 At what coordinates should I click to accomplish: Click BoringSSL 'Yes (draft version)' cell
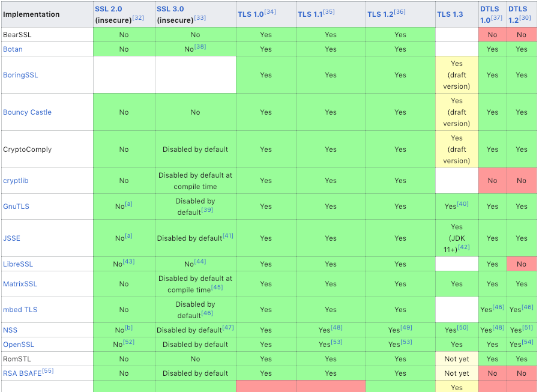coord(457,75)
